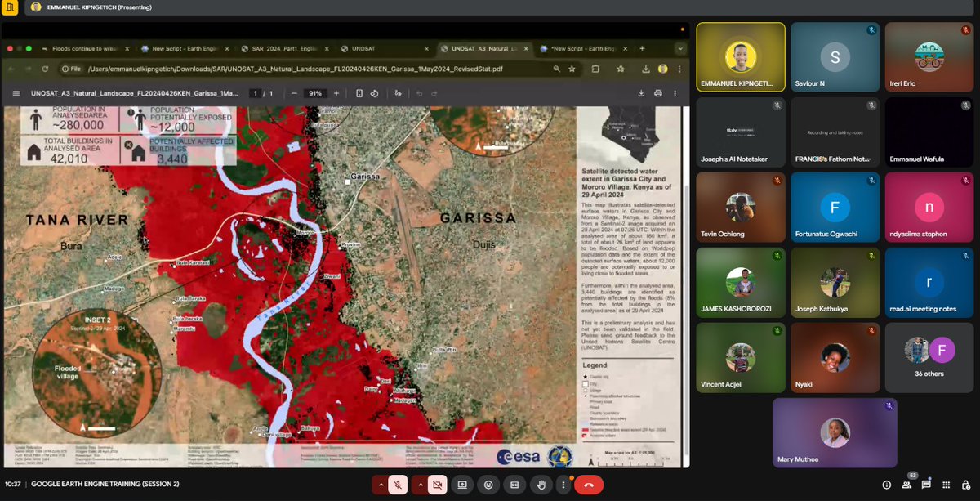Open the browser downloads icon

(x=646, y=69)
